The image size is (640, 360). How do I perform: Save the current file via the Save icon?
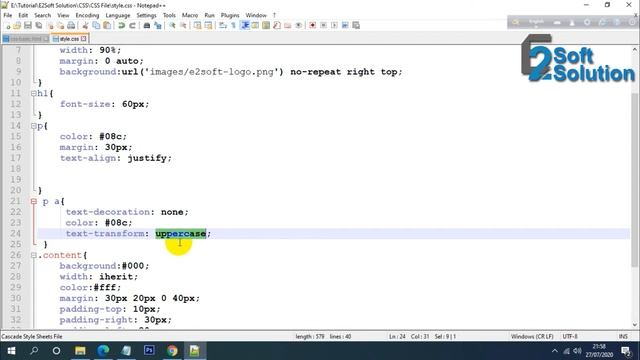point(28,25)
